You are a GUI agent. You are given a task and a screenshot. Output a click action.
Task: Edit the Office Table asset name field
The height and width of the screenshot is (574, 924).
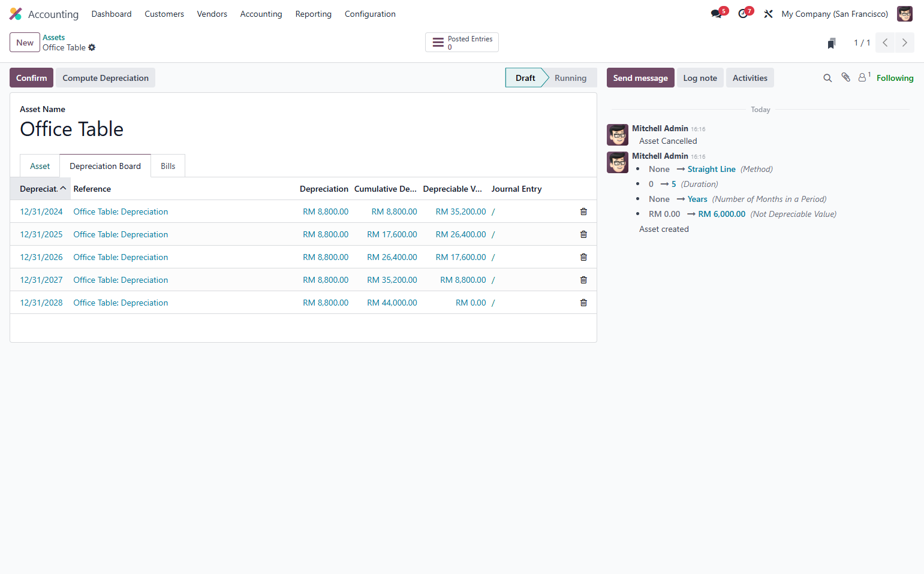click(303, 129)
